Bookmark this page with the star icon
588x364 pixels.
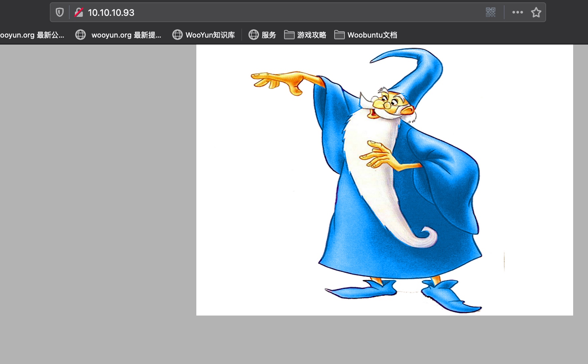(536, 13)
